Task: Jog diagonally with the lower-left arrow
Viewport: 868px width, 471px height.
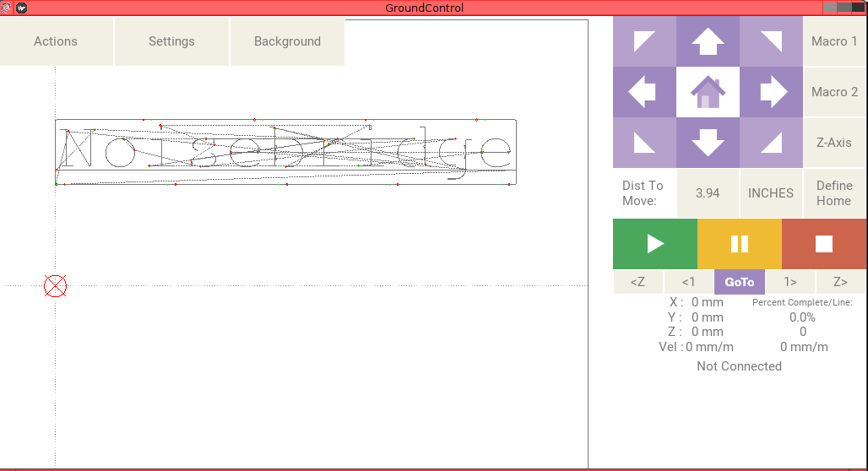Action: click(643, 143)
